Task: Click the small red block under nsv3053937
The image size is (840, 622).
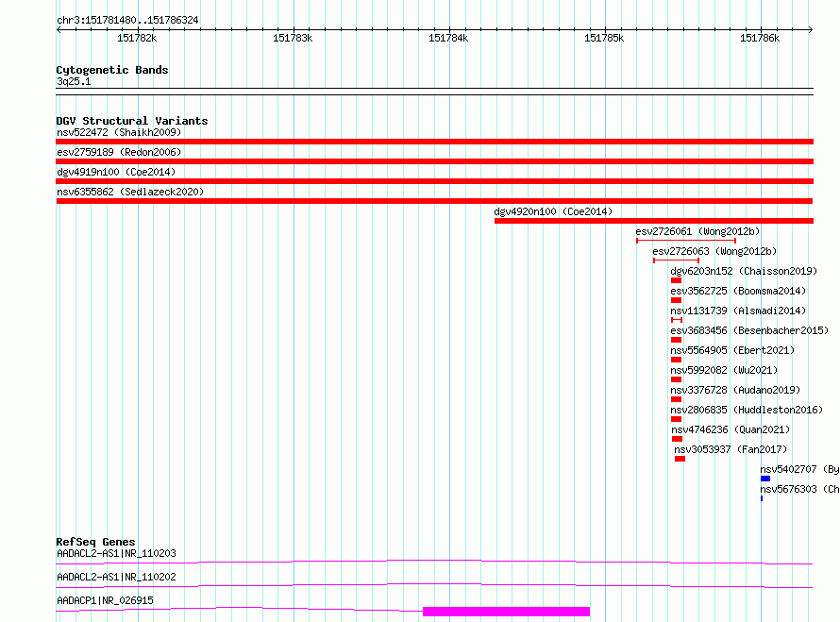Action: click(680, 459)
